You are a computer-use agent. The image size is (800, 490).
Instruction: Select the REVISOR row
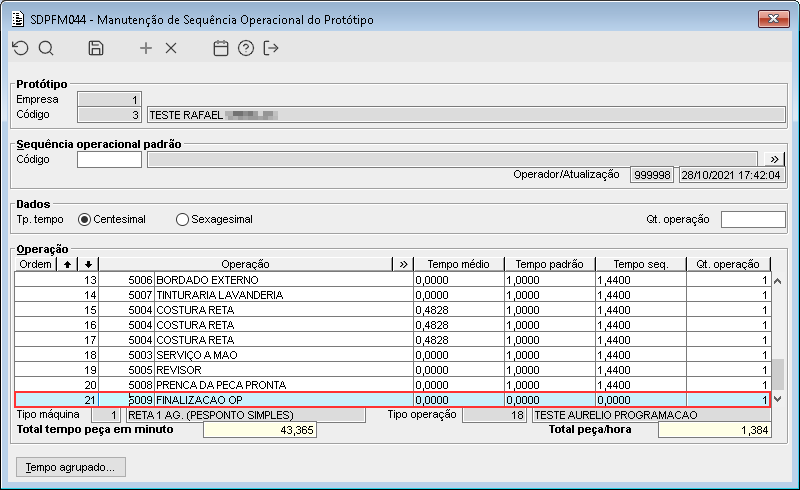tap(392, 370)
